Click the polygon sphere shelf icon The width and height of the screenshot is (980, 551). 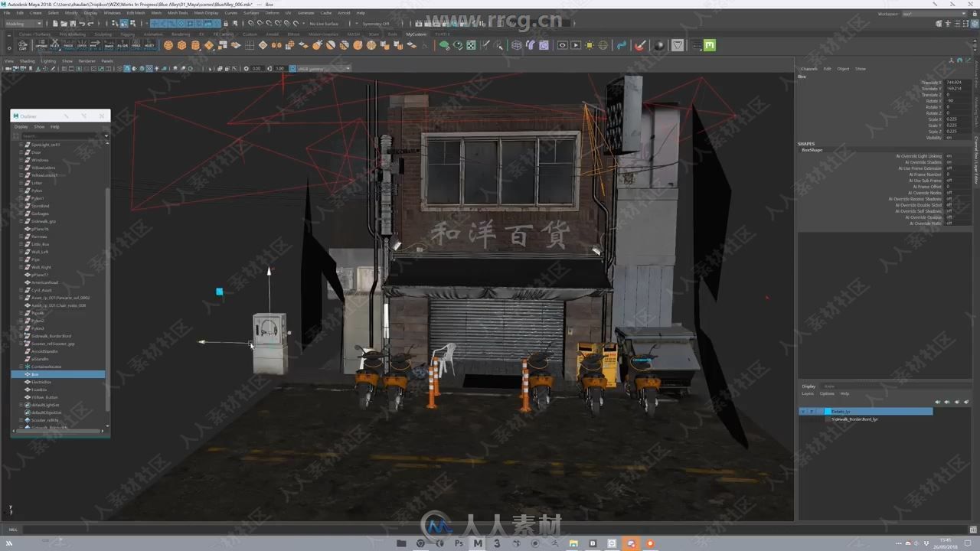click(168, 45)
